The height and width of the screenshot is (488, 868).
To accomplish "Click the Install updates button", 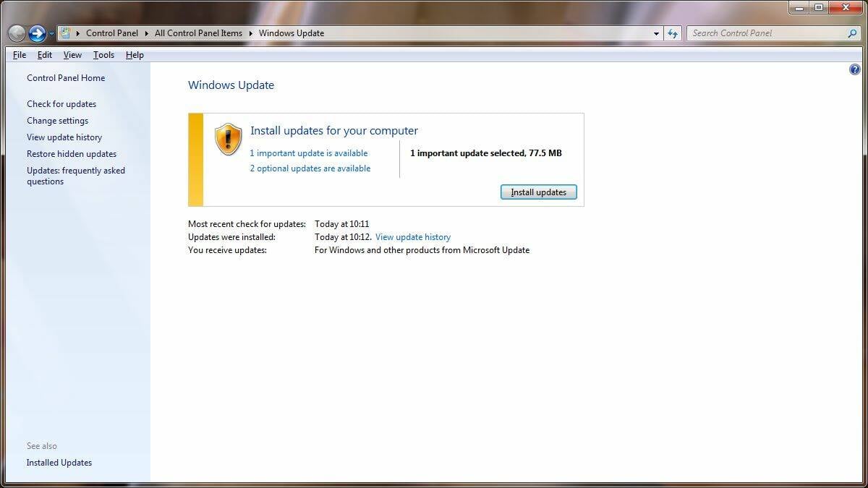I will (x=539, y=192).
